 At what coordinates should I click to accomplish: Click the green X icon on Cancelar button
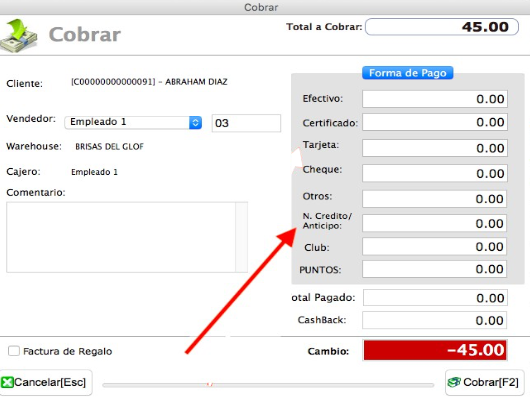point(7,382)
